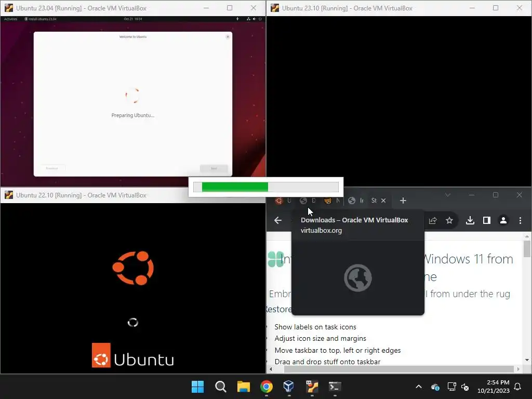Bookmark this page with star icon
The width and height of the screenshot is (532, 399).
tap(449, 220)
